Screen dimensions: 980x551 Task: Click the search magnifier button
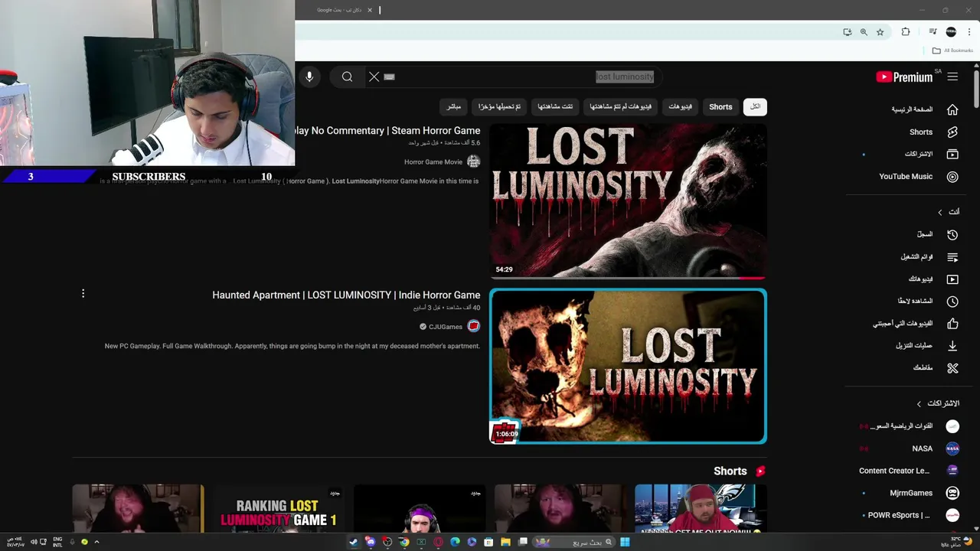pos(347,77)
